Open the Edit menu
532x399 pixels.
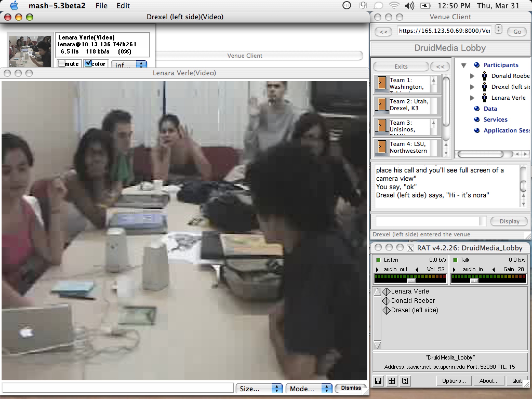[123, 6]
